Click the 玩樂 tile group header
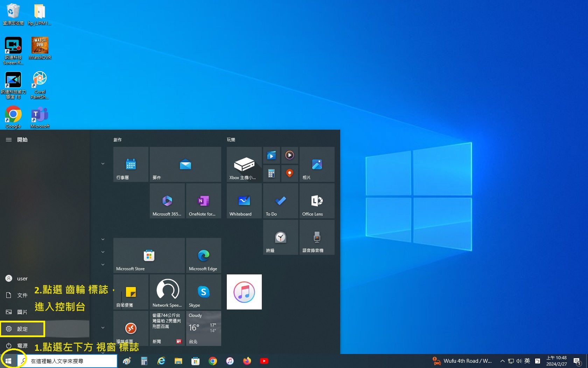The width and height of the screenshot is (588, 368). (231, 140)
